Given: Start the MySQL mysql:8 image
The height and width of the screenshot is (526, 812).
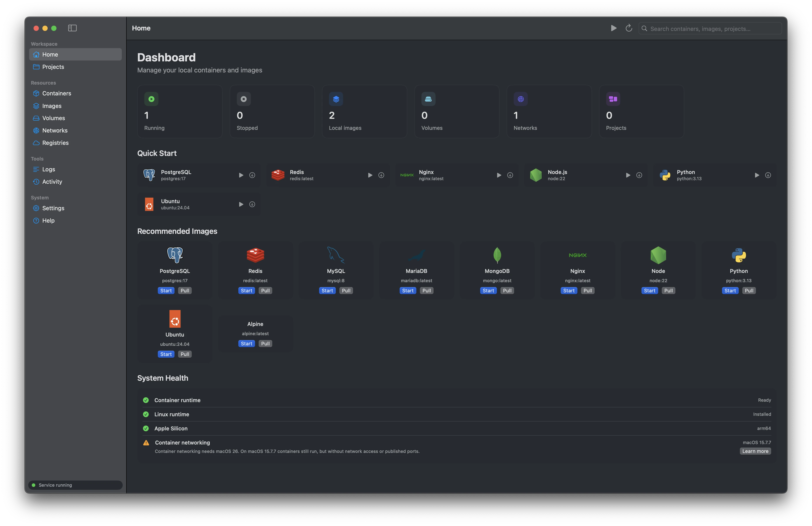Looking at the screenshot, I should point(327,290).
